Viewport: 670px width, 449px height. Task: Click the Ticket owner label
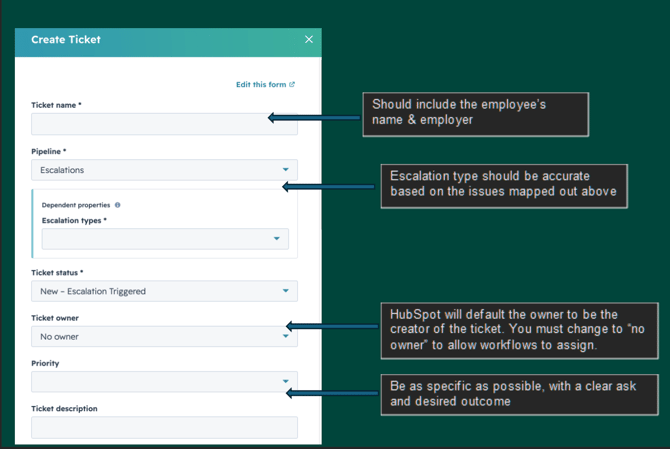[x=55, y=318]
